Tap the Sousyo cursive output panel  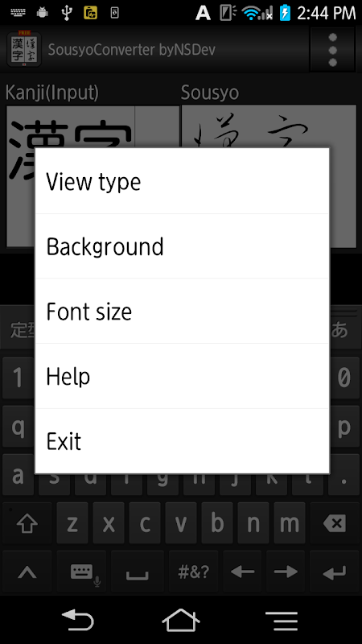269,176
